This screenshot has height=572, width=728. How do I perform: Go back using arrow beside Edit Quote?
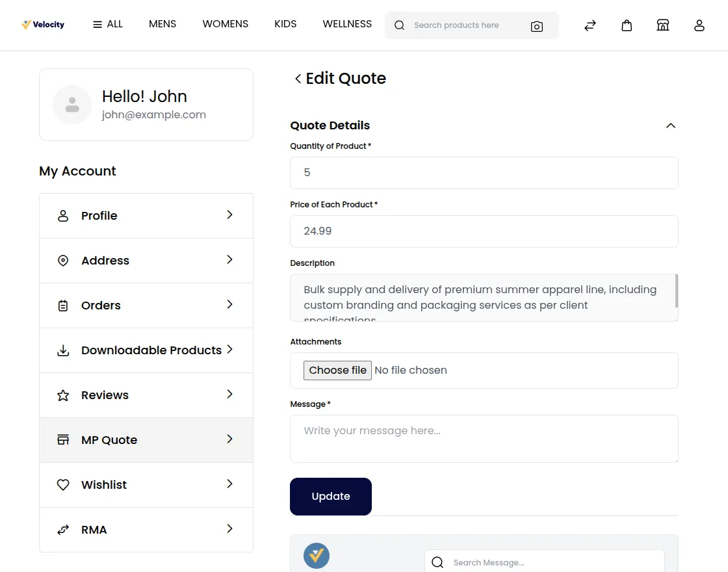coord(298,79)
